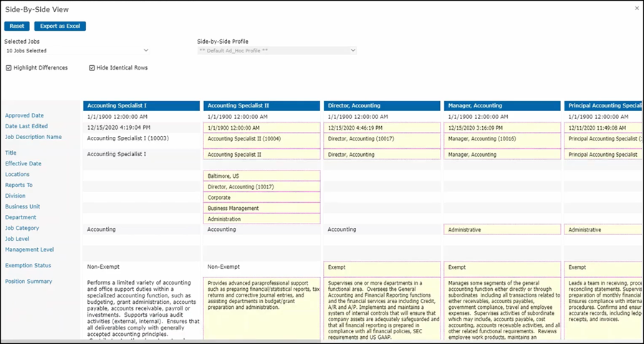Select the Exemption Status row label
644x344 pixels.
tap(28, 266)
